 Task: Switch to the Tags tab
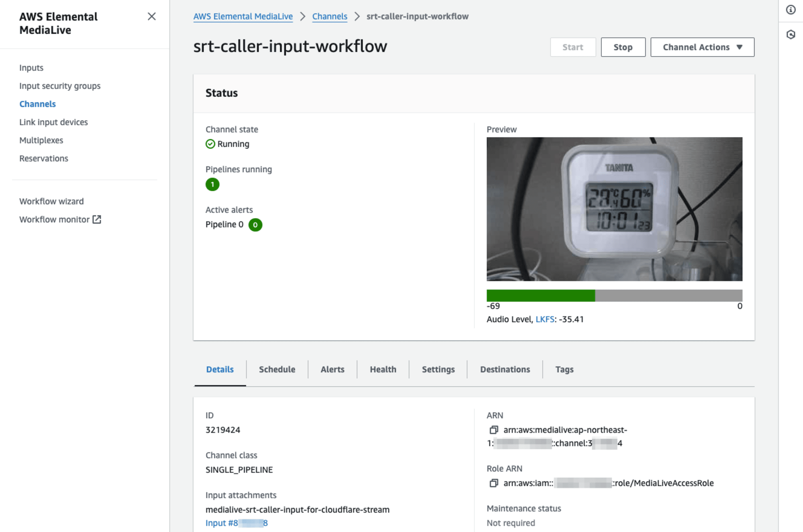(x=564, y=369)
